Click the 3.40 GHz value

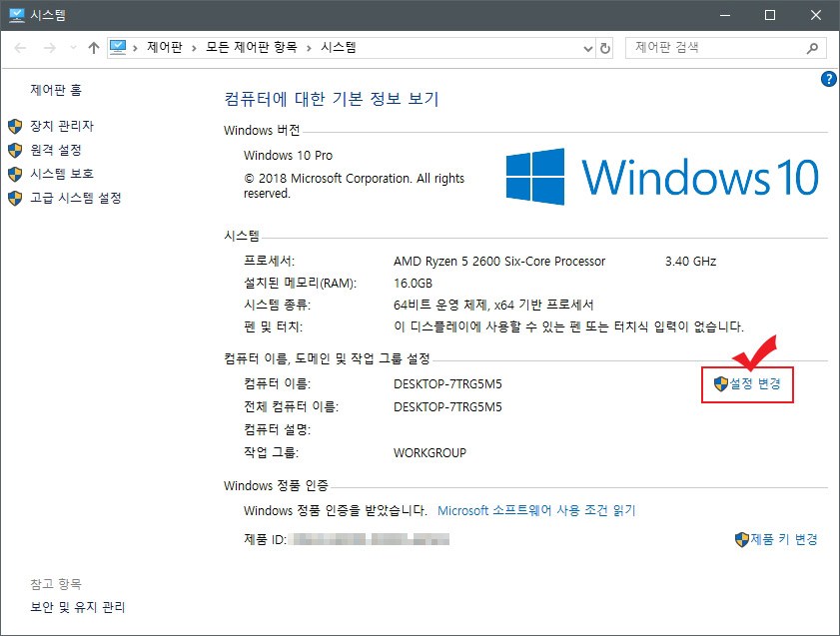pyautogui.click(x=690, y=262)
